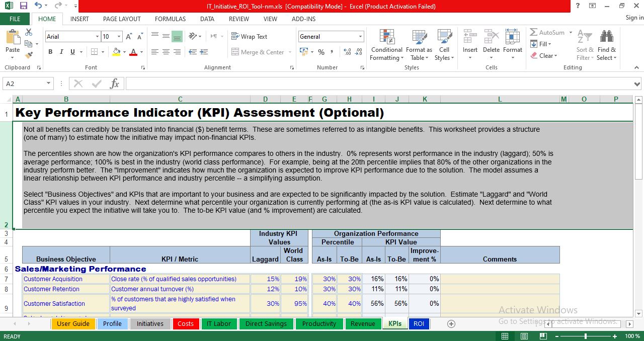
Task: Click the Sign in link
Action: pos(633,17)
